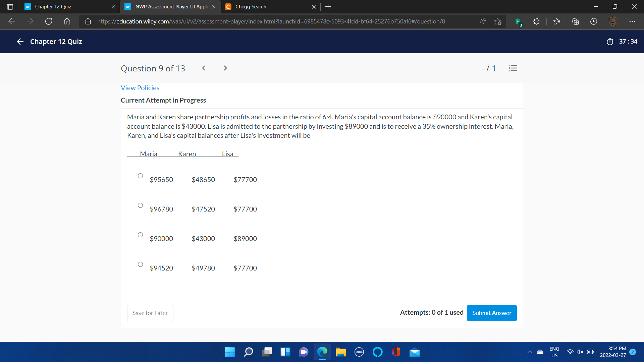
Task: Open browser Collections icon
Action: pos(575,21)
